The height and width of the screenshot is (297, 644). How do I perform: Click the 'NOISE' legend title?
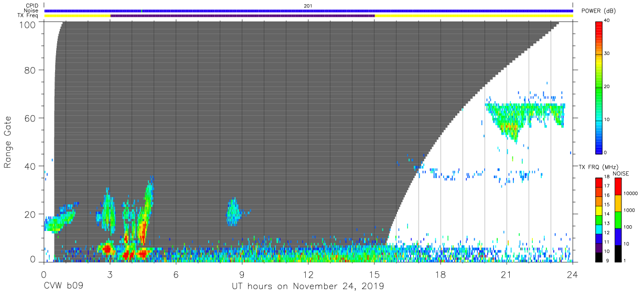[x=621, y=173]
